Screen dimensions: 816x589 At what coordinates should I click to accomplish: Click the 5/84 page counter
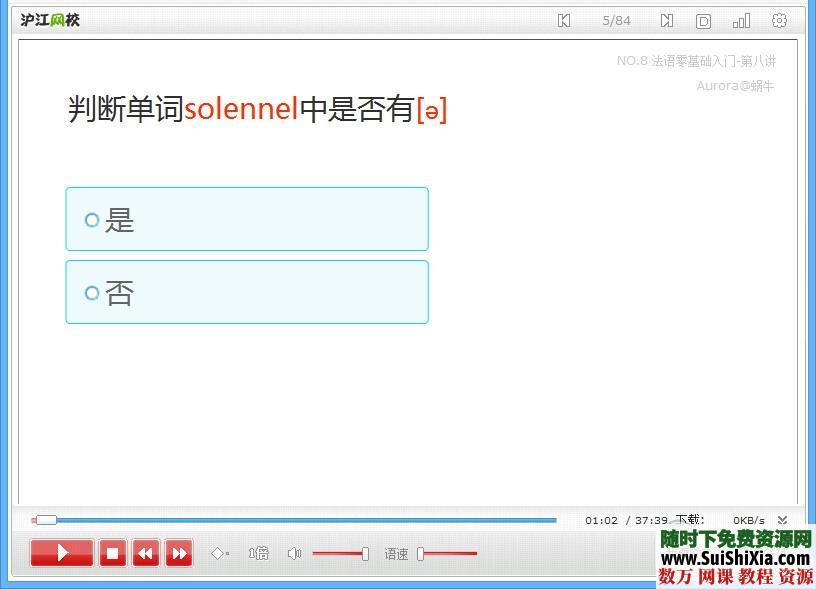click(x=617, y=20)
